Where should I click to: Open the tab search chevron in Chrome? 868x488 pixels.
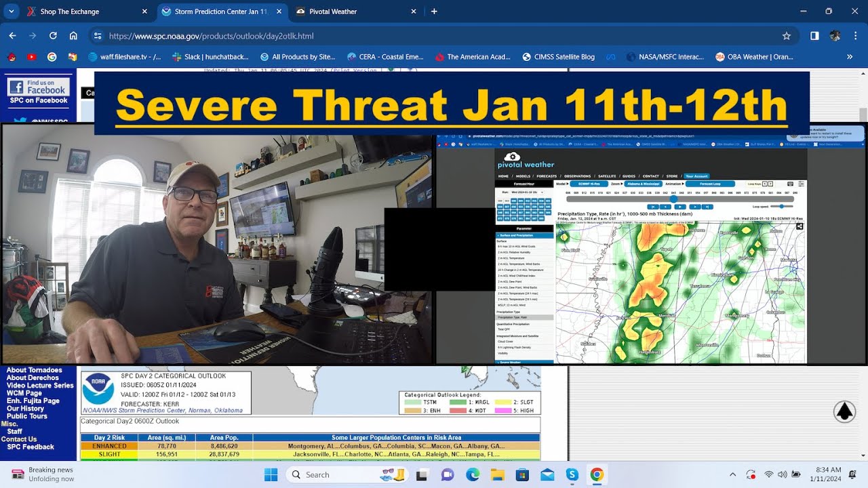12,12
